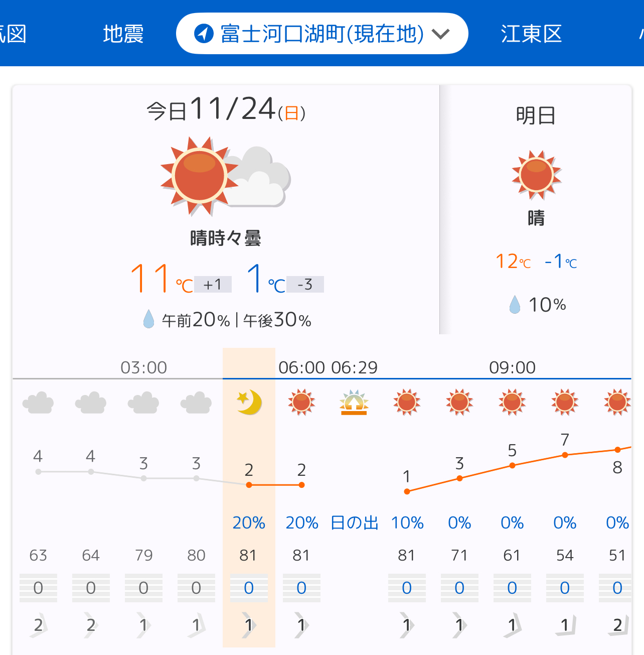
Task: Click the 日の出 label in hourly chart
Action: coord(354,522)
